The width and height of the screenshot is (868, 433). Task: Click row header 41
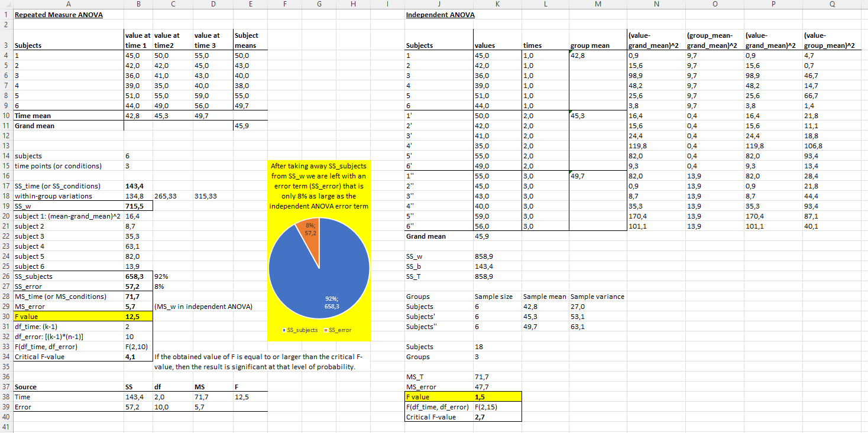click(6, 427)
